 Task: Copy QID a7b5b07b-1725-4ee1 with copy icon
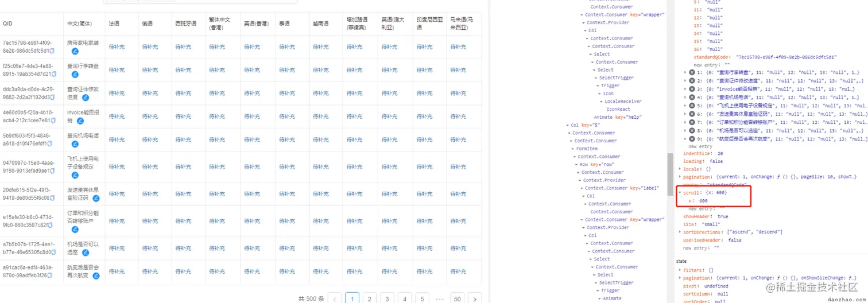point(55,252)
